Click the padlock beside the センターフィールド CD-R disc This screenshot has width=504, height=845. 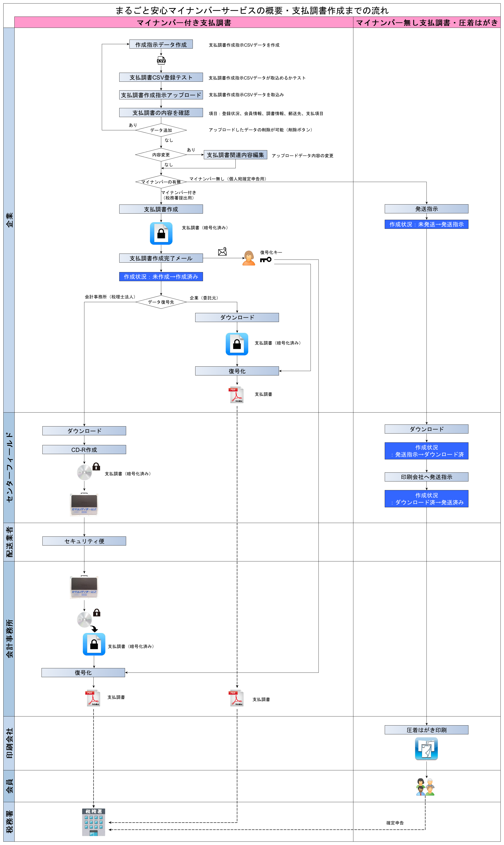[97, 466]
